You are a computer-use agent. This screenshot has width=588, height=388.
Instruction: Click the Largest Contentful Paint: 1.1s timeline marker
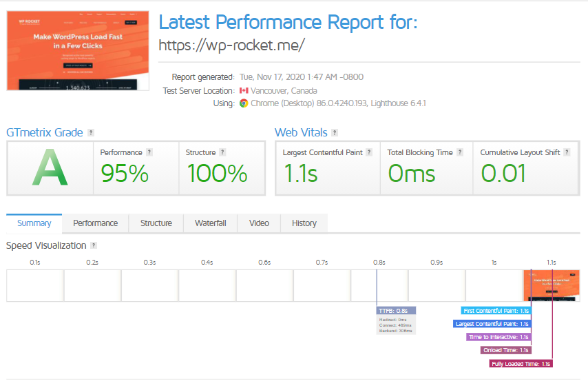[492, 324]
